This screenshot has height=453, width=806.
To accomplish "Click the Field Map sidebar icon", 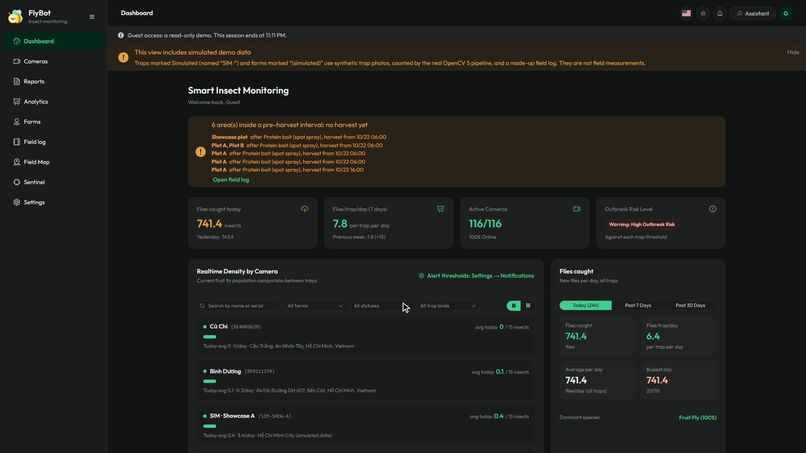I will tap(16, 162).
